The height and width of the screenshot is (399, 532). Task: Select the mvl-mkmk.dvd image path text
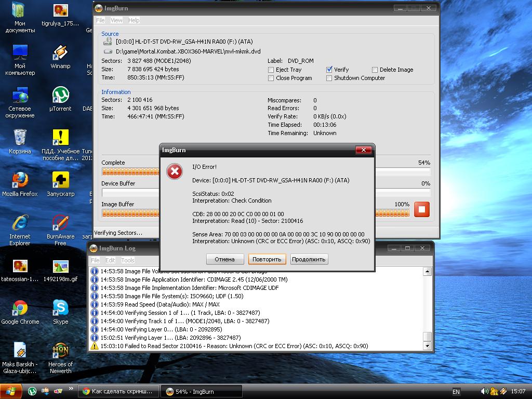(188, 51)
